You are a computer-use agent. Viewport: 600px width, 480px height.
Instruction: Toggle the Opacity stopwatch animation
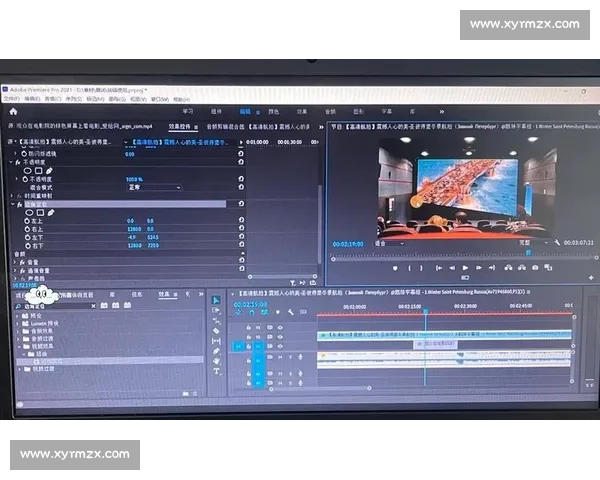point(26,179)
